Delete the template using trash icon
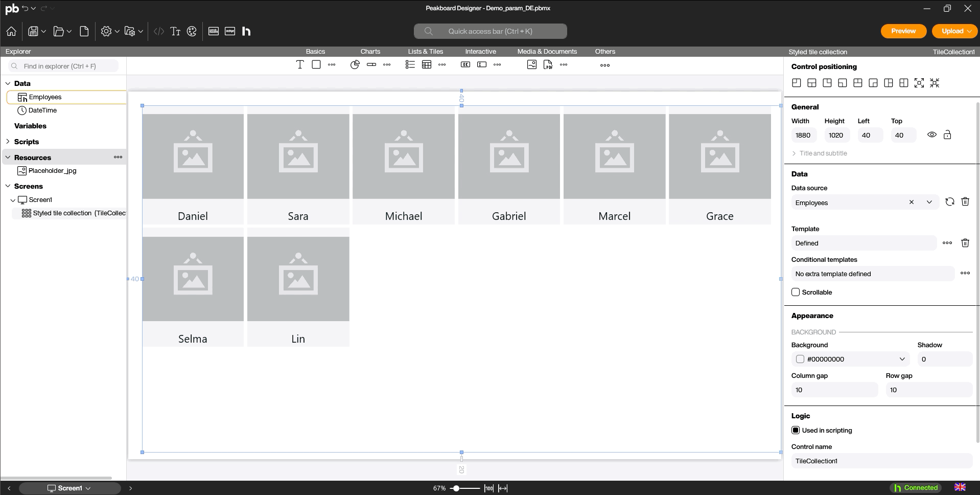The height and width of the screenshot is (495, 980). click(965, 243)
